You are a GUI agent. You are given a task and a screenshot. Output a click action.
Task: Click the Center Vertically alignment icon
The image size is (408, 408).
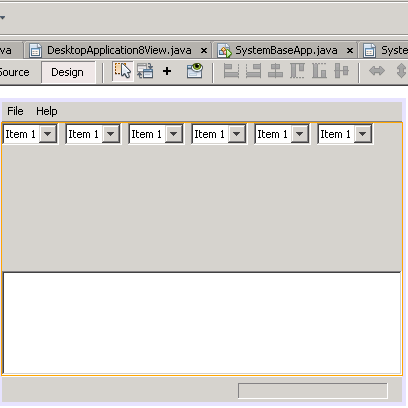[x=341, y=71]
